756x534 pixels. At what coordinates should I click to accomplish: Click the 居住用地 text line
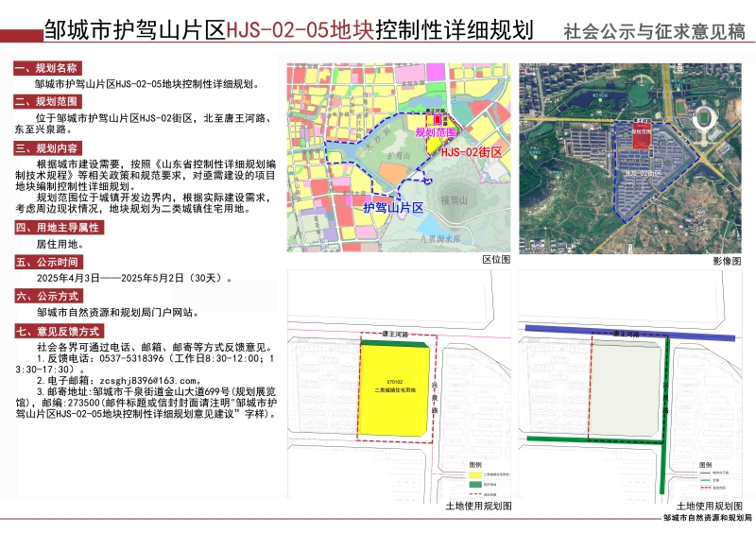click(x=60, y=244)
